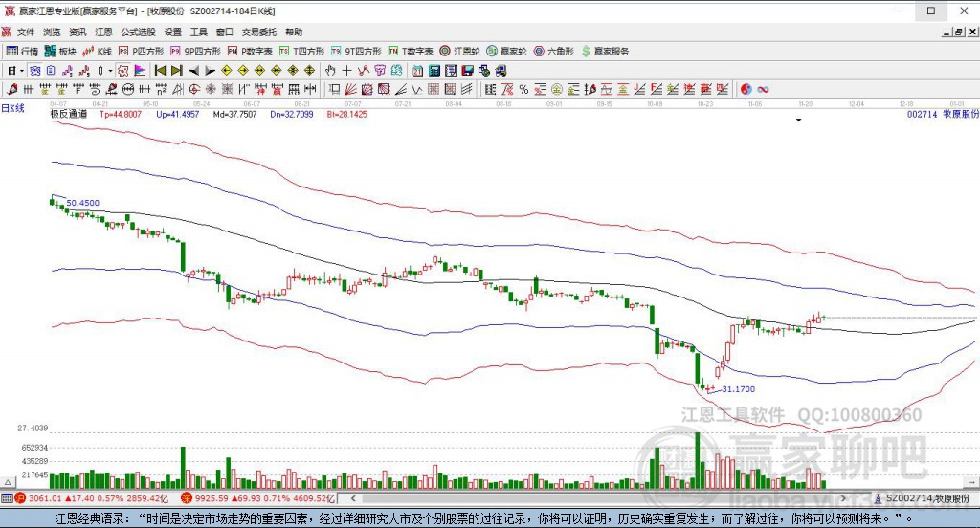Open the 公式选股 menu
The image size is (980, 528).
pyautogui.click(x=138, y=32)
